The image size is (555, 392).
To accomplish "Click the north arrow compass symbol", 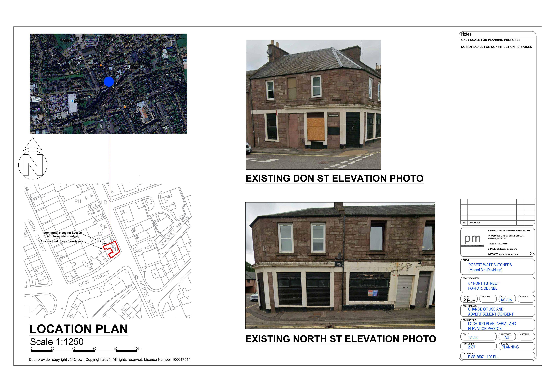I will click(x=33, y=159).
